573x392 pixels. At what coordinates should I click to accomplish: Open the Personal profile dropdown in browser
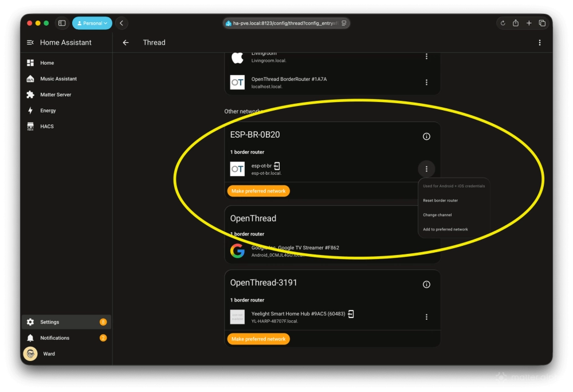[92, 23]
